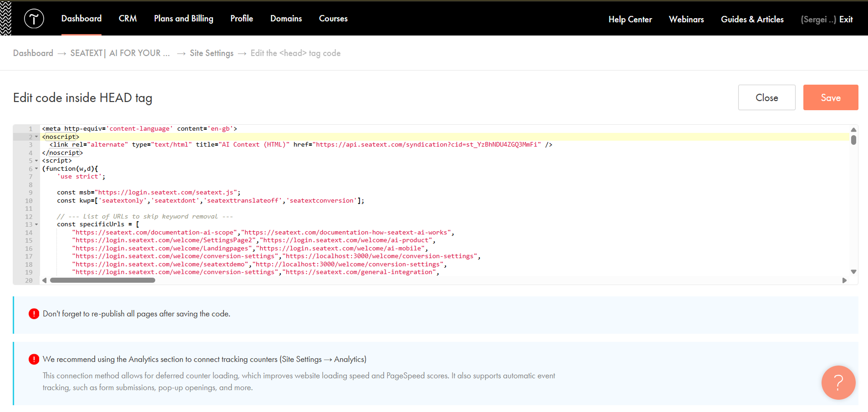
Task: Open the orange help question-mark bubble
Action: [838, 382]
